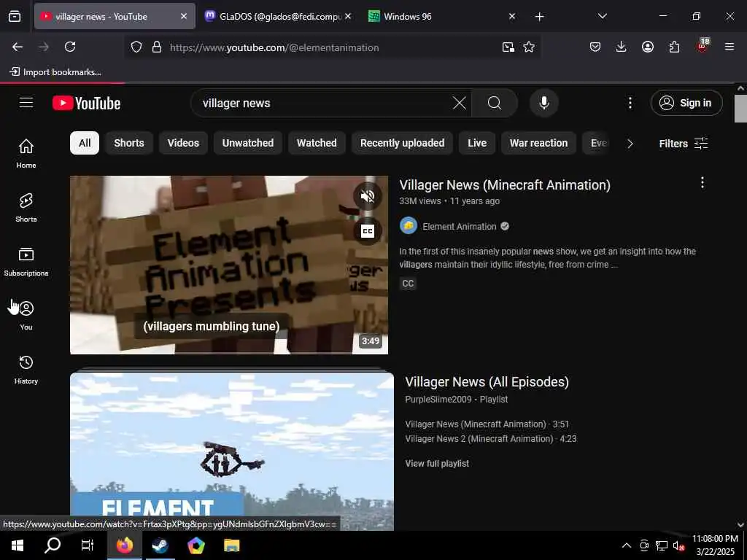The width and height of the screenshot is (747, 560).
Task: Filter by Recently uploaded
Action: [x=402, y=143]
